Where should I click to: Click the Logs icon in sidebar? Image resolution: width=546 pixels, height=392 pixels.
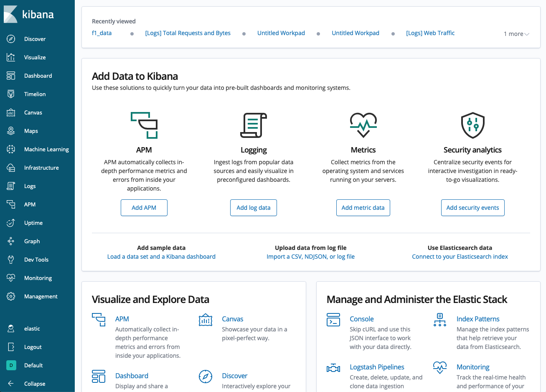click(x=11, y=186)
